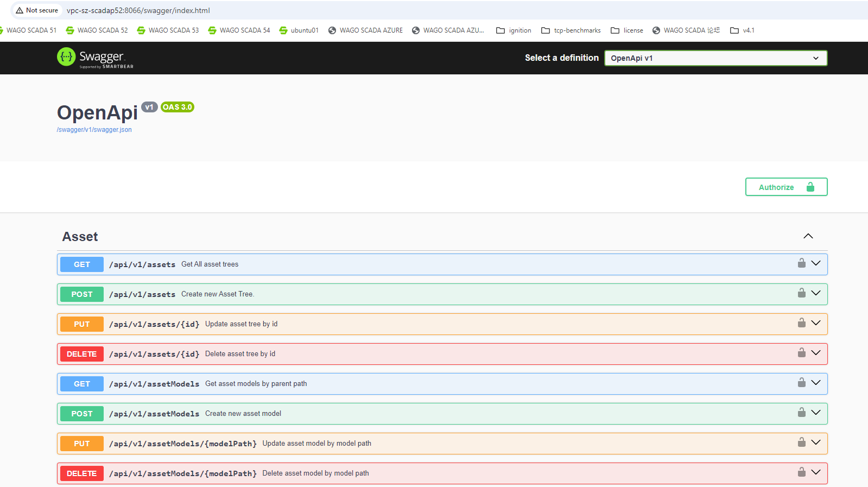Open the WAGO SCADA 52 bookmark
Screen dimensions: 868x487
(97, 30)
